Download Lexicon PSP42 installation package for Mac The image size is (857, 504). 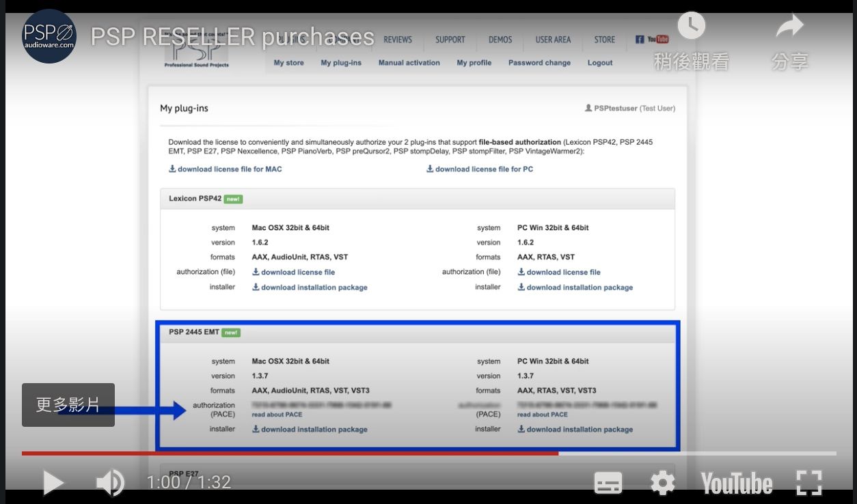click(310, 288)
